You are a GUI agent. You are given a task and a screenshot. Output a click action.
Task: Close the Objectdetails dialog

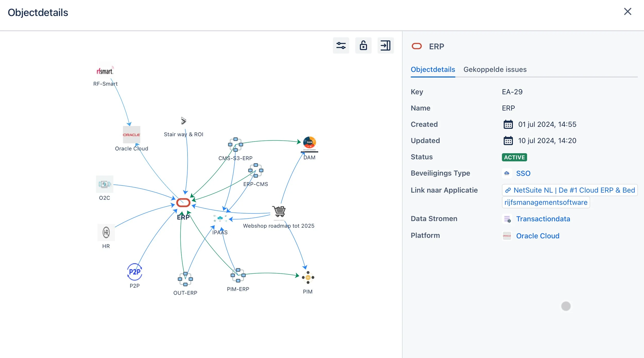point(628,12)
